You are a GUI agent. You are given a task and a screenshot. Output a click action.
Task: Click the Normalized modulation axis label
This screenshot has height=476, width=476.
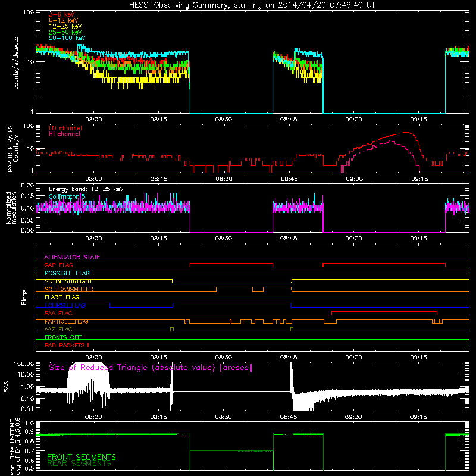(11, 208)
